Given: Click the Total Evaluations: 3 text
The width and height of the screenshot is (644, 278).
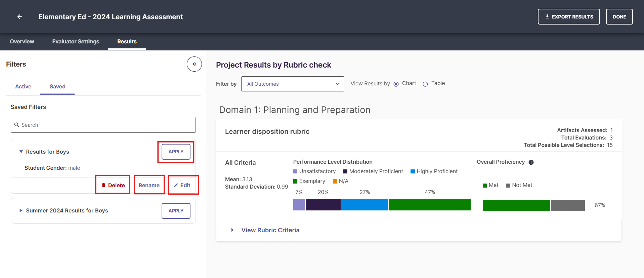Looking at the screenshot, I should (587, 137).
